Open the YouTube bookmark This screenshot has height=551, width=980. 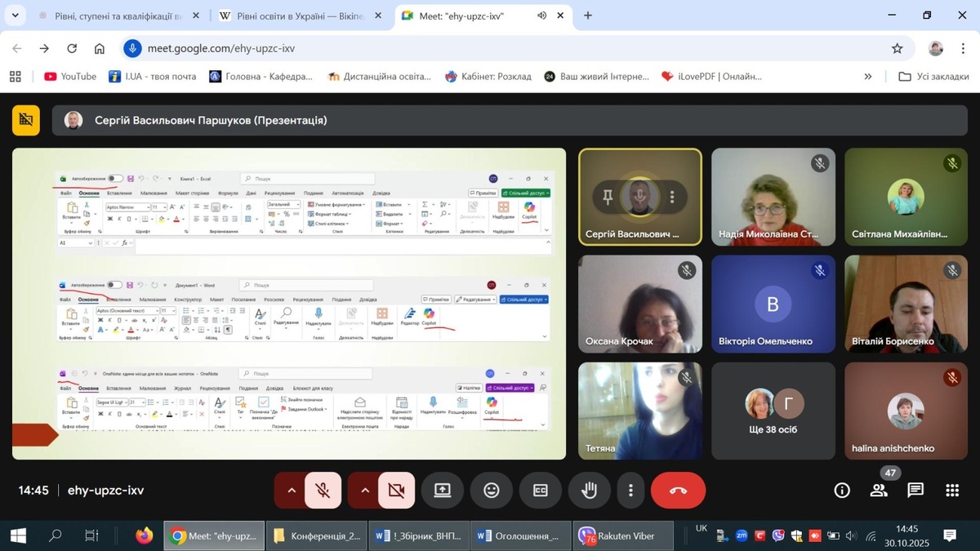click(70, 76)
